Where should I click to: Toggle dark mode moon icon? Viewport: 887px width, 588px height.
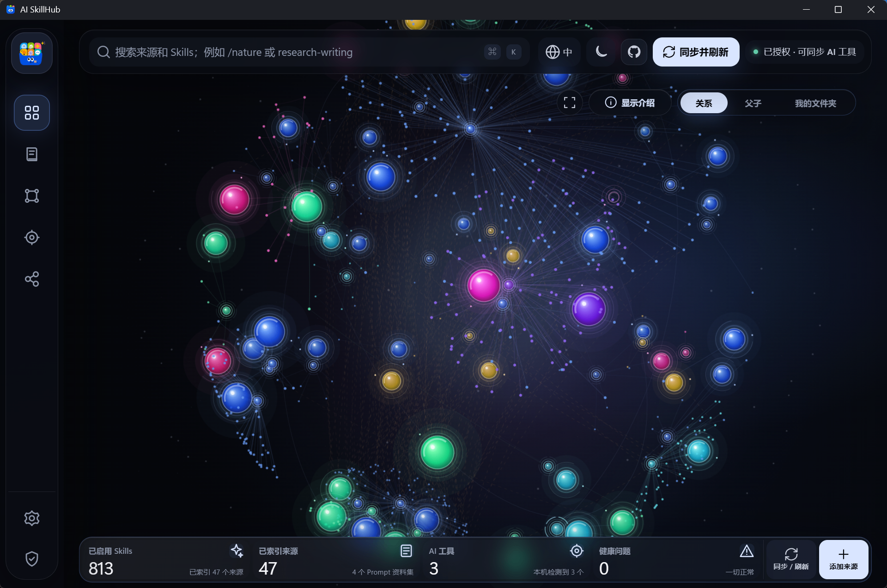point(601,52)
